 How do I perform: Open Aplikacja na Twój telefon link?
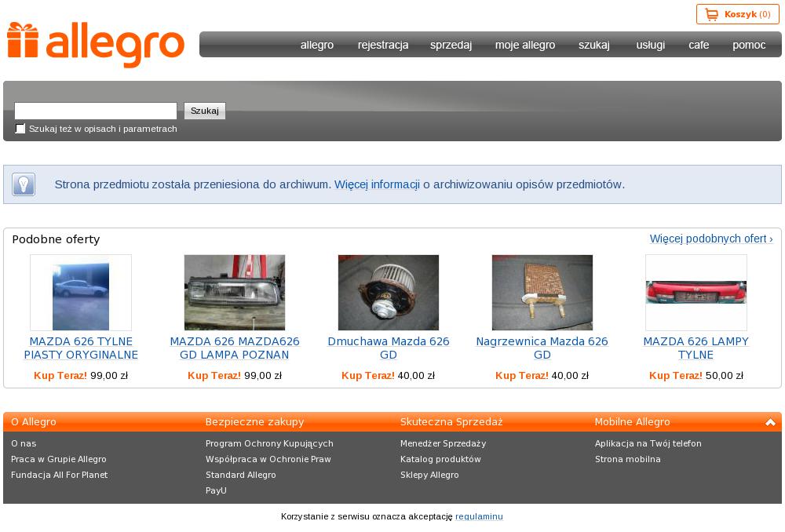coord(648,443)
